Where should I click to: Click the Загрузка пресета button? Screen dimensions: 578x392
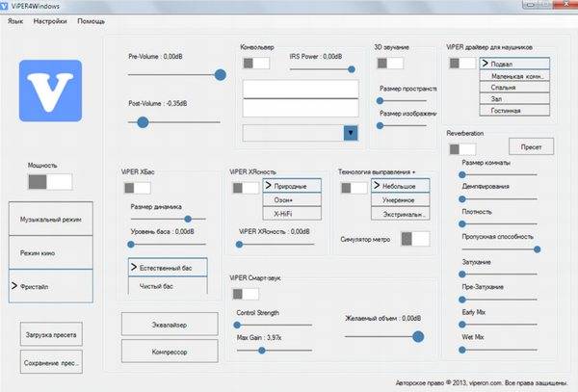tap(51, 334)
